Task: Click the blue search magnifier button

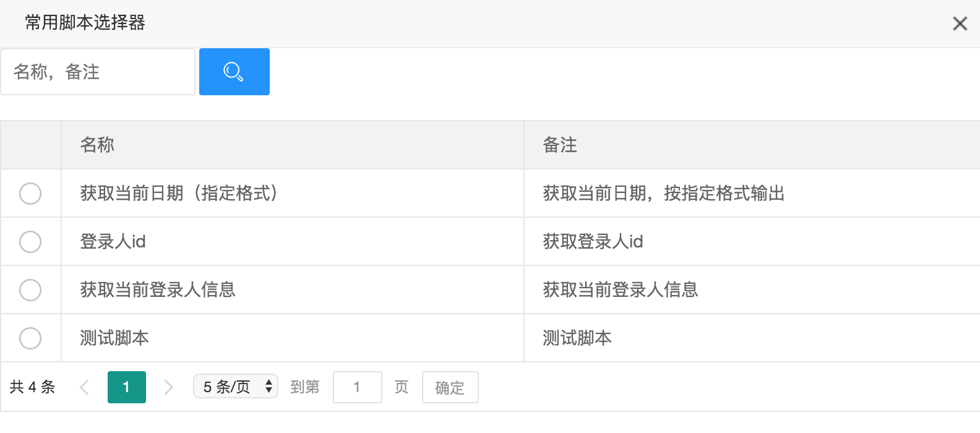Action: coord(234,72)
